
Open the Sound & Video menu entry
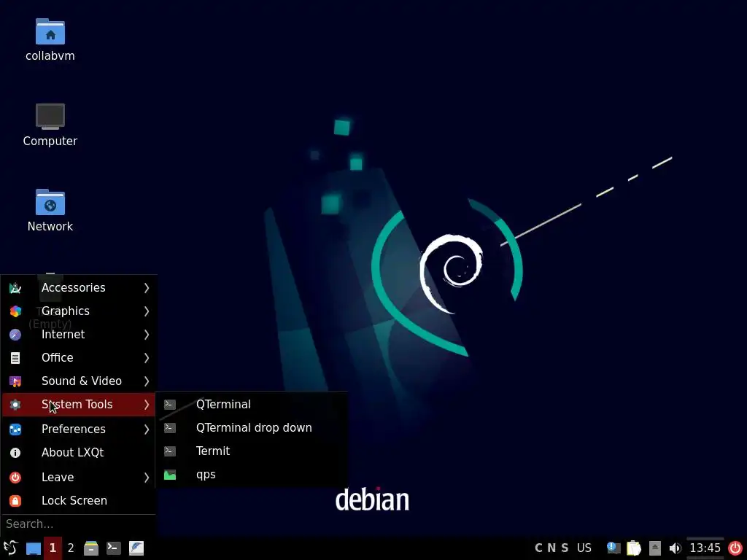(x=79, y=381)
